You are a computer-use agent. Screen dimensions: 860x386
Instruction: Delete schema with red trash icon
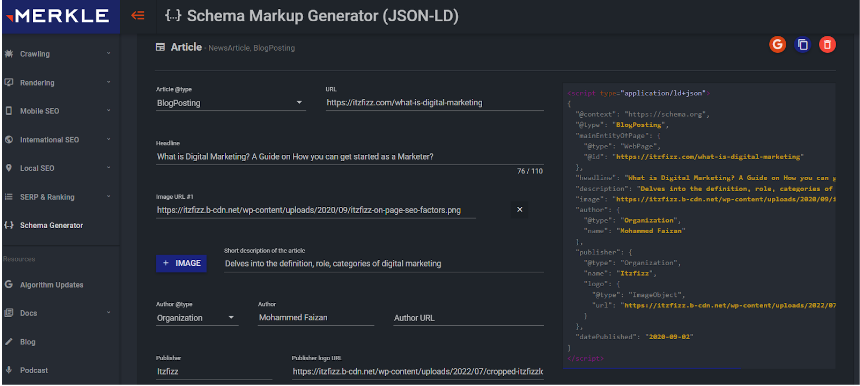point(828,44)
